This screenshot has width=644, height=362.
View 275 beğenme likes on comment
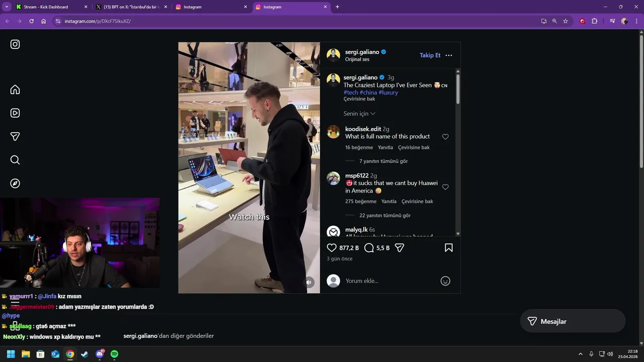pos(361,202)
